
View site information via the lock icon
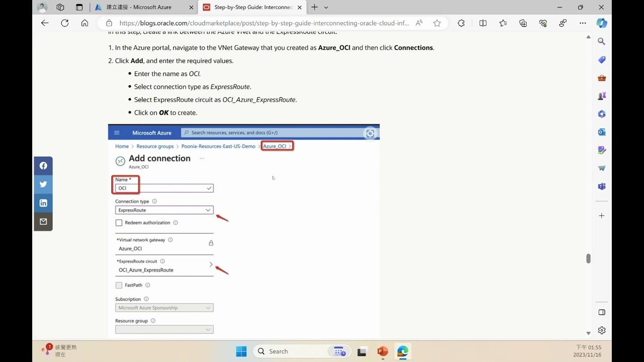[x=109, y=23]
